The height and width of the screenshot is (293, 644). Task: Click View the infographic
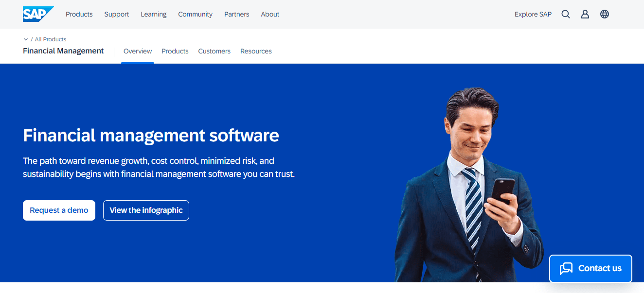pyautogui.click(x=146, y=210)
